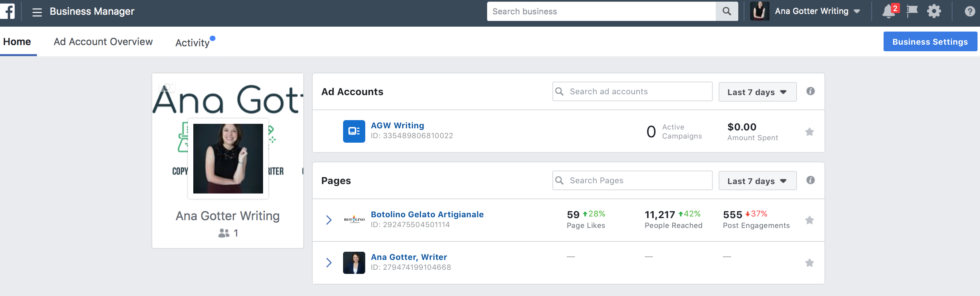The image size is (980, 296).
Task: Click the help question mark icon
Action: pos(970,11)
